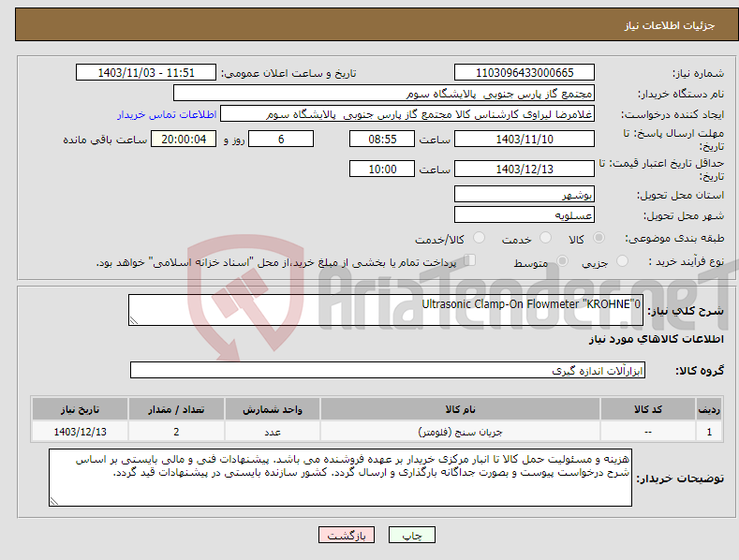Image resolution: width=739 pixels, height=560 pixels.
Task: Click the table date cell 1403/12/13
Action: (x=81, y=432)
